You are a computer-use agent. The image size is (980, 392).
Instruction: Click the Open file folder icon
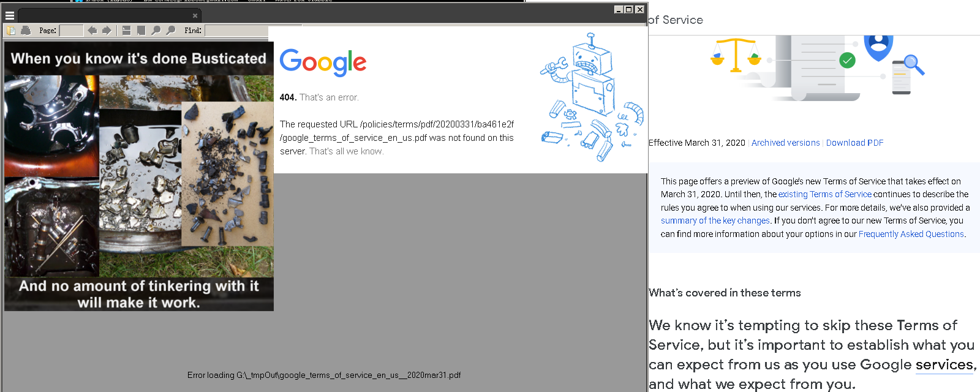[11, 31]
